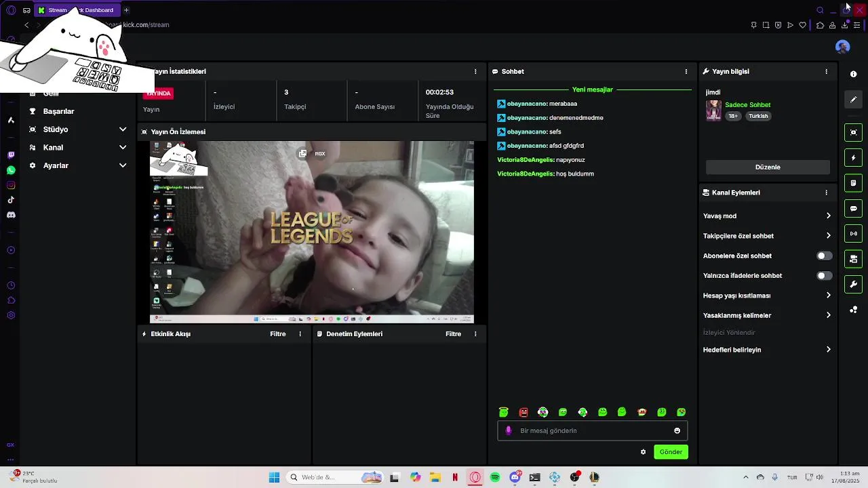Select the screen capture icon in right sidebar
Viewport: 868px width, 488px height.
point(853,132)
